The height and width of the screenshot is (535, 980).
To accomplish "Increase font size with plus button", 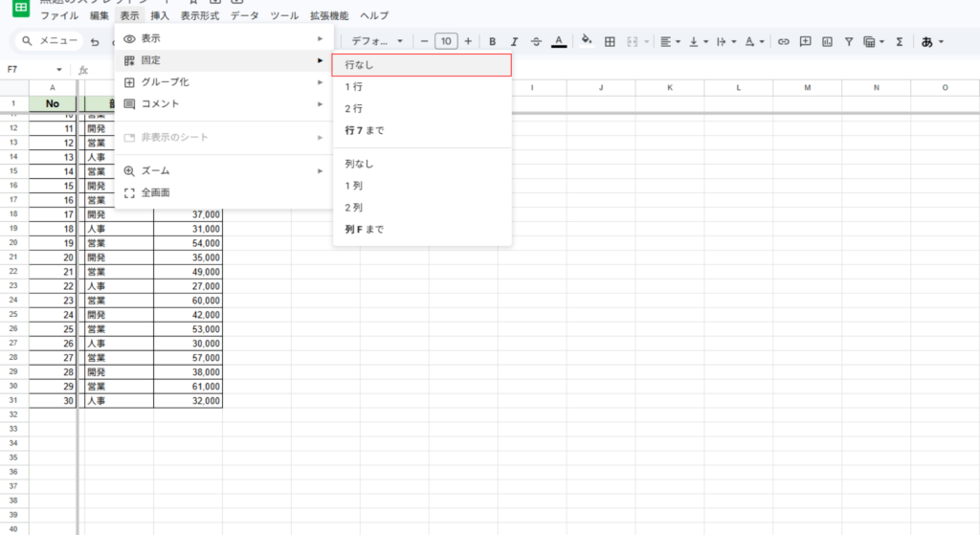I will click(468, 41).
